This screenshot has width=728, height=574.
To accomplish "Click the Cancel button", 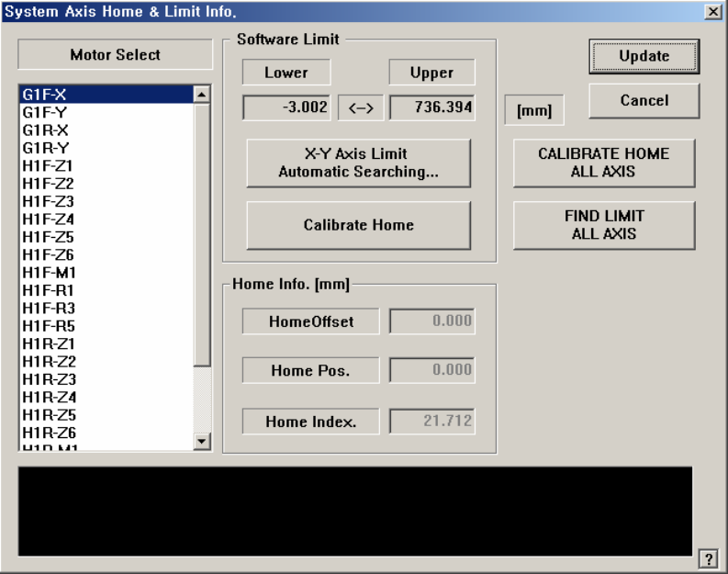I will [644, 100].
